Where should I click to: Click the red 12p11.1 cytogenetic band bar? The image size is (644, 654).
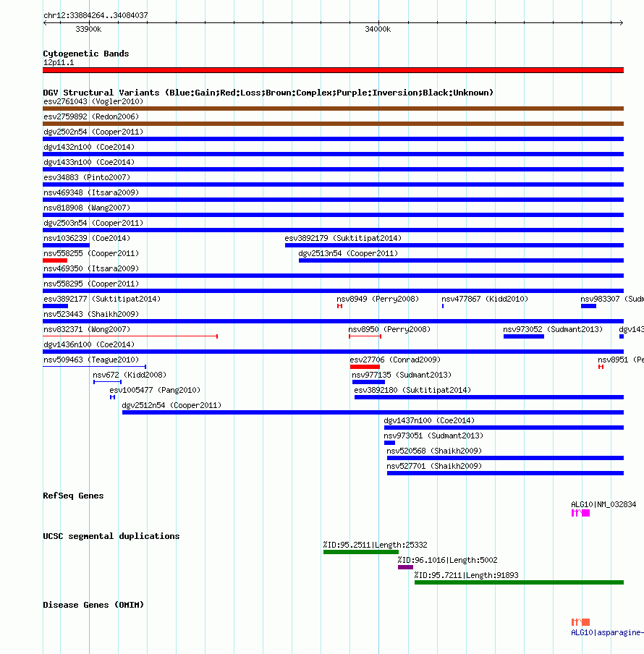tap(334, 70)
